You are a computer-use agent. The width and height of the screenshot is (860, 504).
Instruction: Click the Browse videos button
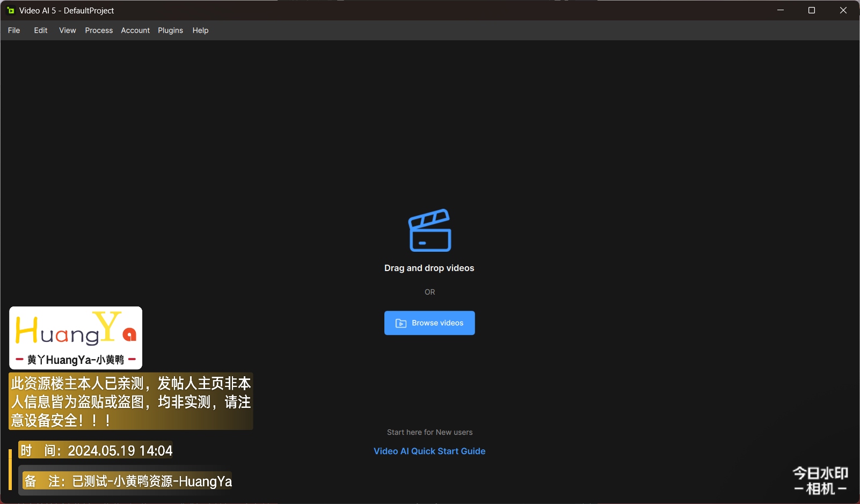429,323
